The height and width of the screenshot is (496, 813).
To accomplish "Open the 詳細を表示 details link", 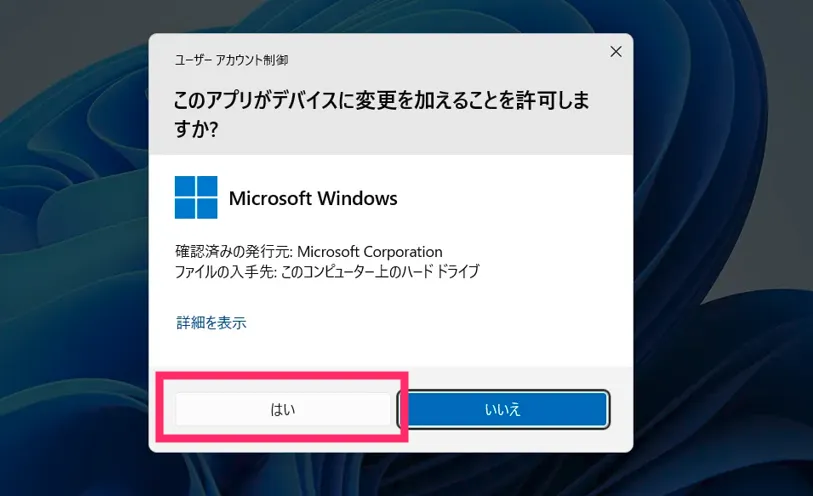I will 212,322.
